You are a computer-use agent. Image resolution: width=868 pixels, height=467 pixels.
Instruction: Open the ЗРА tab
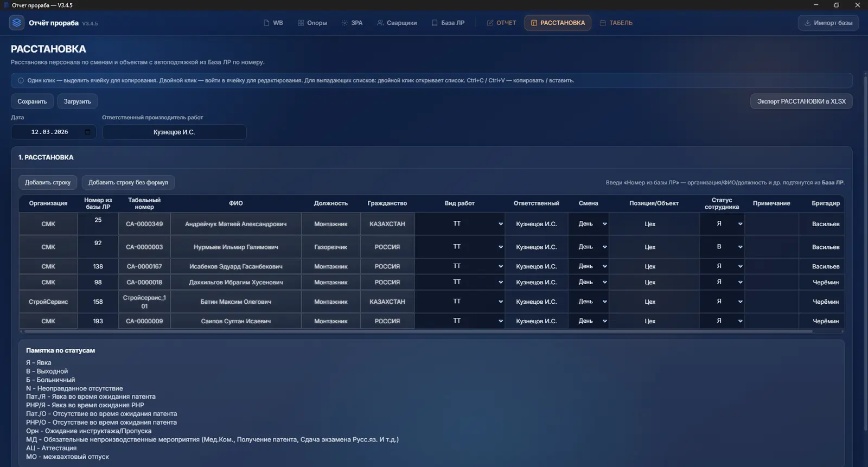[352, 23]
